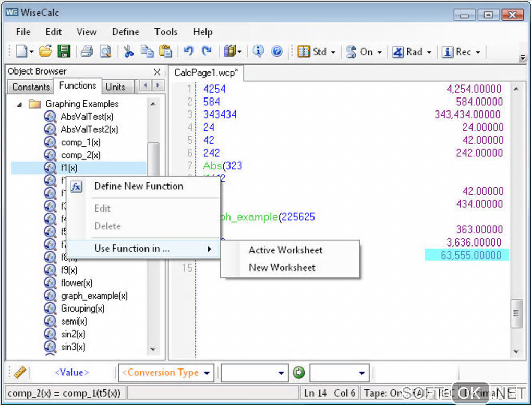532x406 pixels.
Task: Choose Use Function in submenu entry
Action: point(143,249)
